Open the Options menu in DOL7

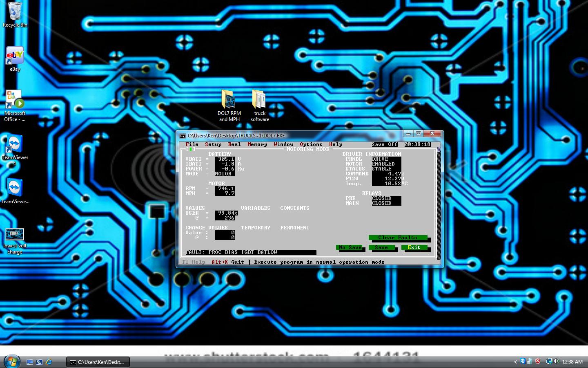click(x=311, y=144)
